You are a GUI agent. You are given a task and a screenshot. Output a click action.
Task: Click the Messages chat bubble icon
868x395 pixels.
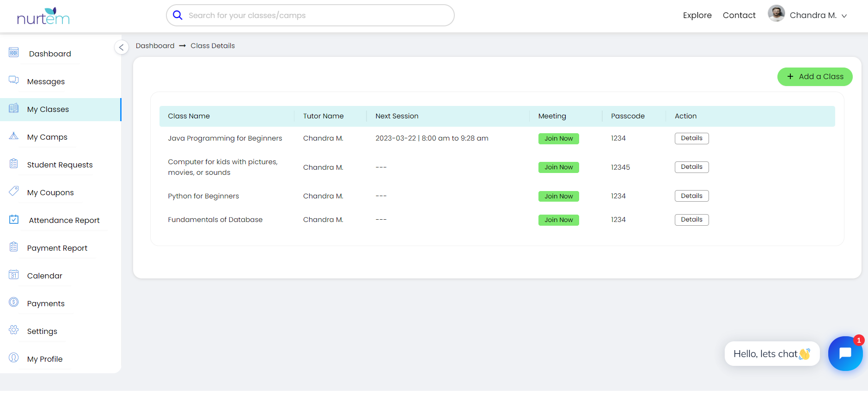click(x=14, y=80)
